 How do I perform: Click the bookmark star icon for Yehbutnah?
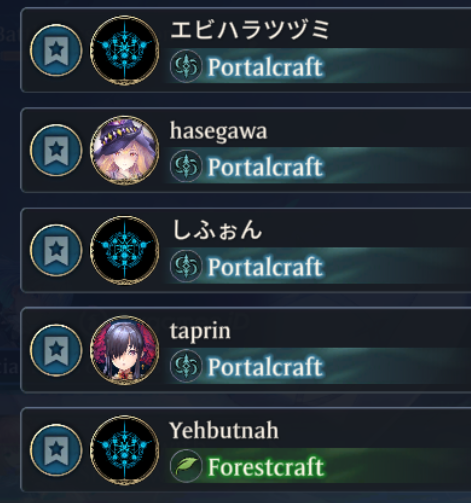[x=56, y=450]
